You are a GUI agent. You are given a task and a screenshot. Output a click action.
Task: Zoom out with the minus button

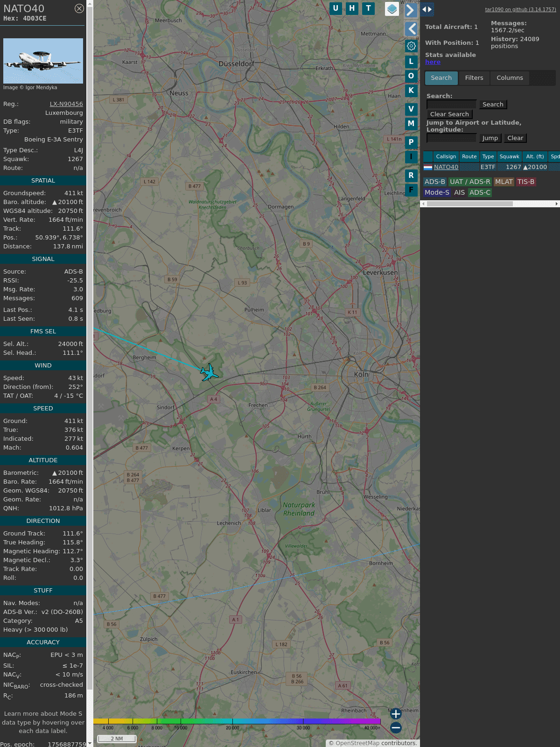396,727
